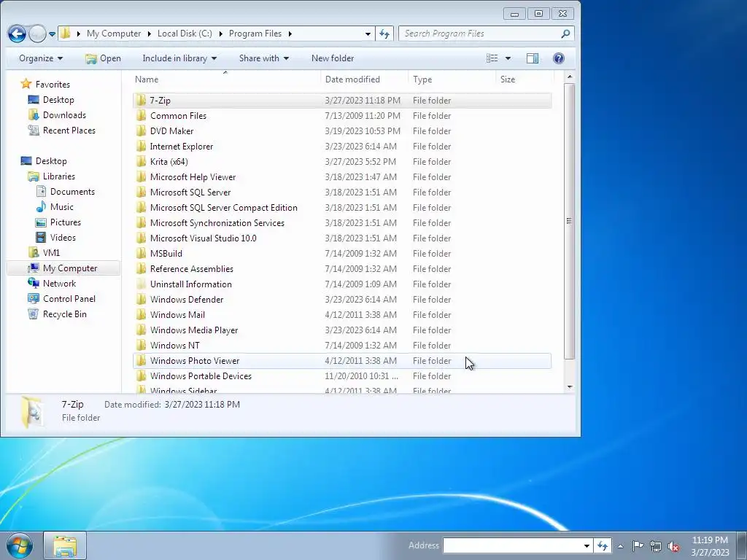
Task: Open the Help question mark icon
Action: point(558,58)
